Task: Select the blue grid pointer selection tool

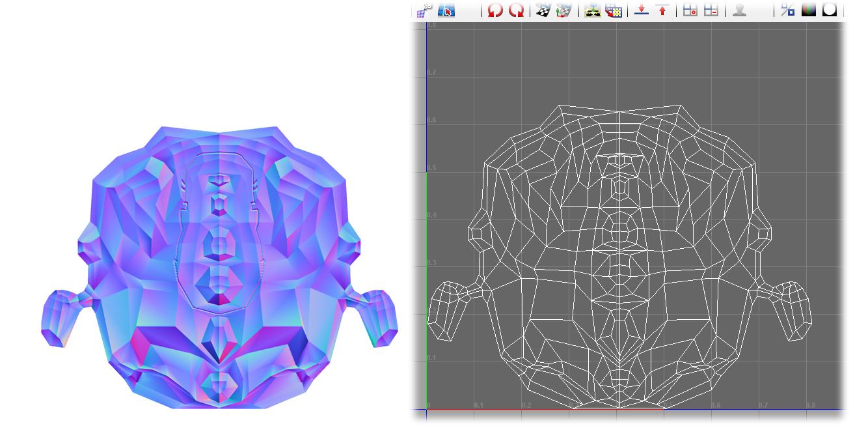Action: (446, 10)
